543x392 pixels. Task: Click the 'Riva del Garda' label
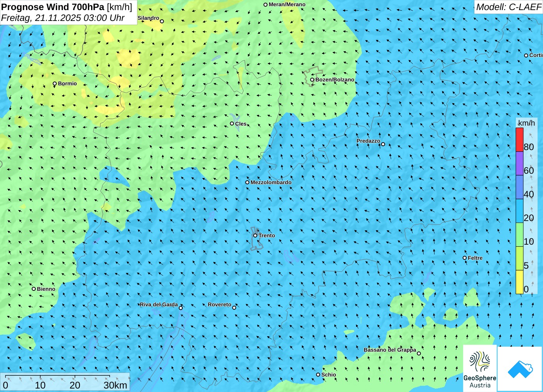click(159, 304)
